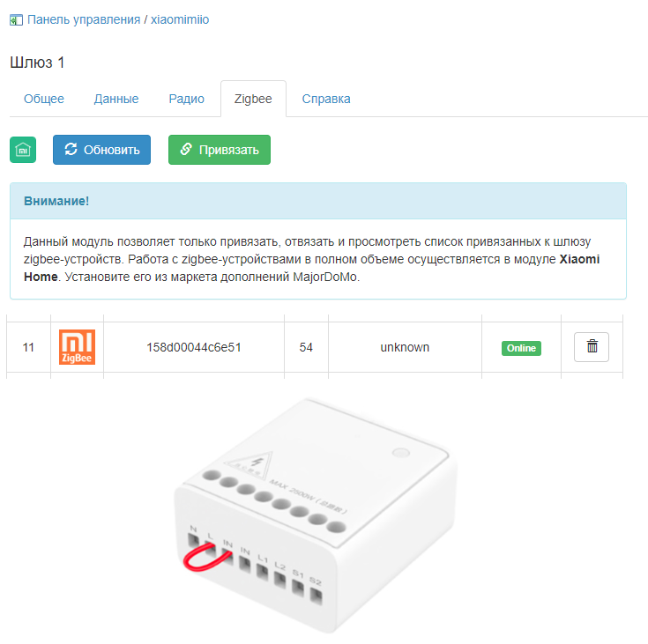The height and width of the screenshot is (644, 648).
Task: Click the green Online status badge
Action: 521,348
